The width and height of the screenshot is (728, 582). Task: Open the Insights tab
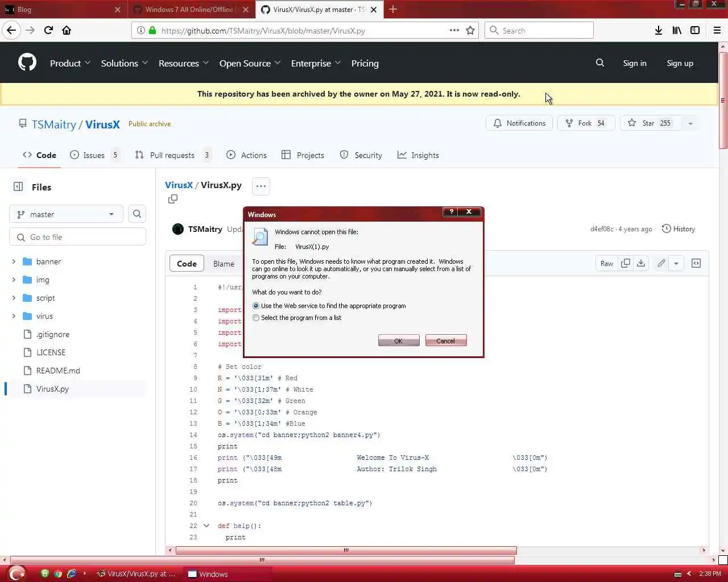coord(418,155)
